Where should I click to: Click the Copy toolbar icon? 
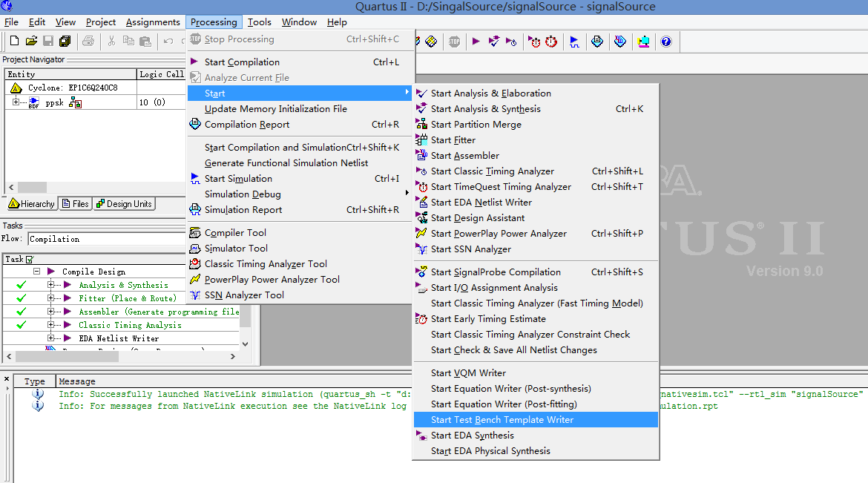pyautogui.click(x=128, y=41)
